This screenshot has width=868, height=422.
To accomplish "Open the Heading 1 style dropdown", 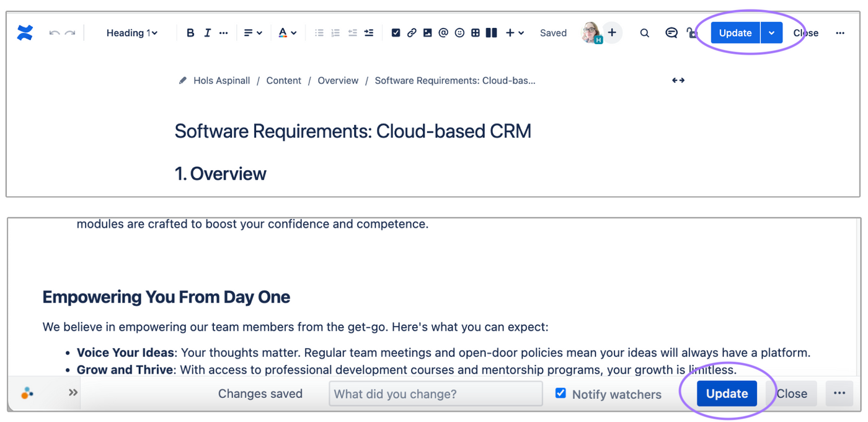I will pos(131,33).
